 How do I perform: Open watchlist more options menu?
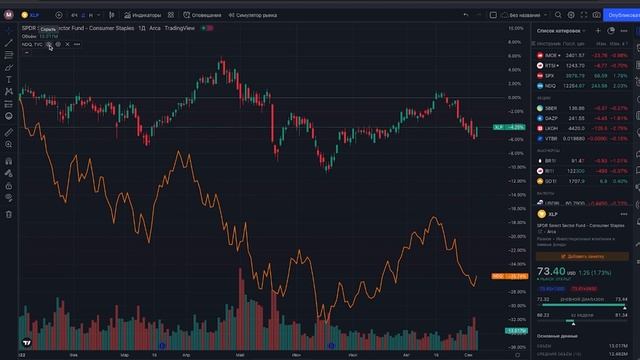[x=624, y=31]
